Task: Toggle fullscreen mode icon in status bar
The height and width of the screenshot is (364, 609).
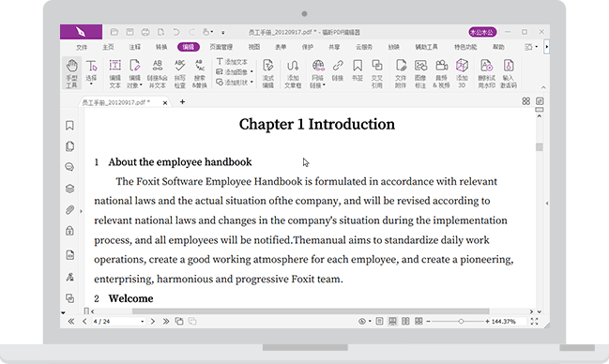Action: [535, 321]
